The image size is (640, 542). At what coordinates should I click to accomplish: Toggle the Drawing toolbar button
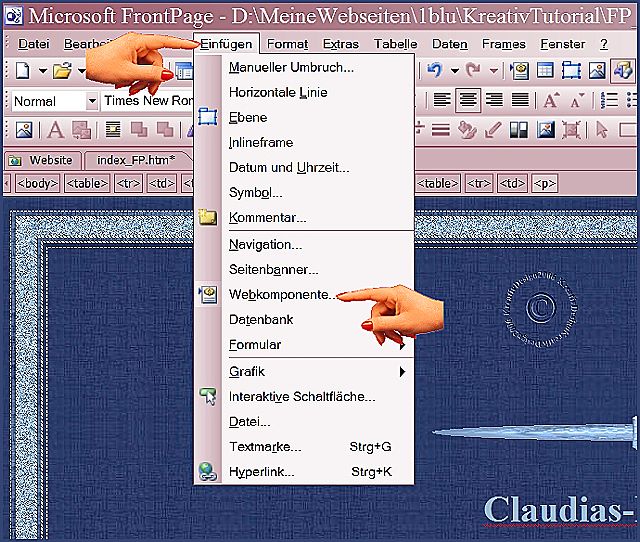(623, 71)
